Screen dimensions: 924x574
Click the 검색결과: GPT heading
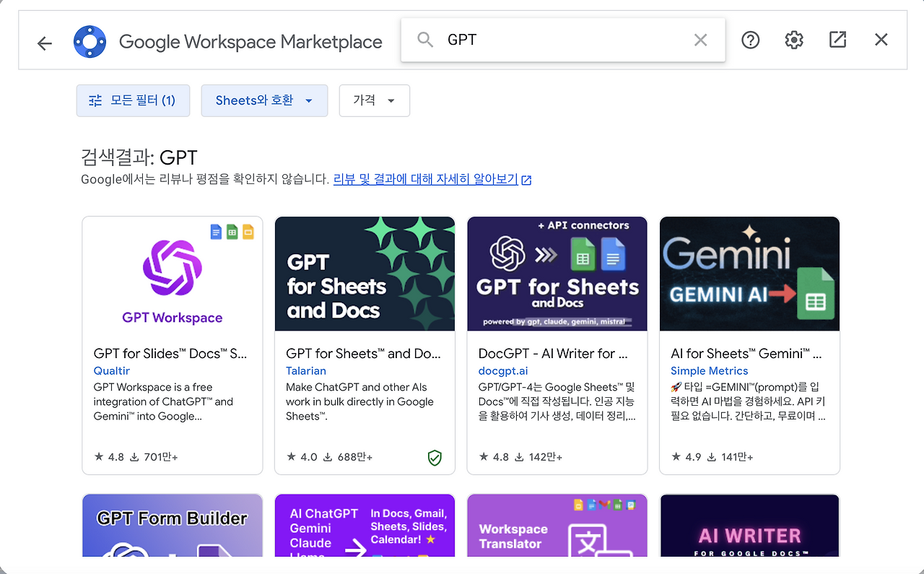pos(139,157)
